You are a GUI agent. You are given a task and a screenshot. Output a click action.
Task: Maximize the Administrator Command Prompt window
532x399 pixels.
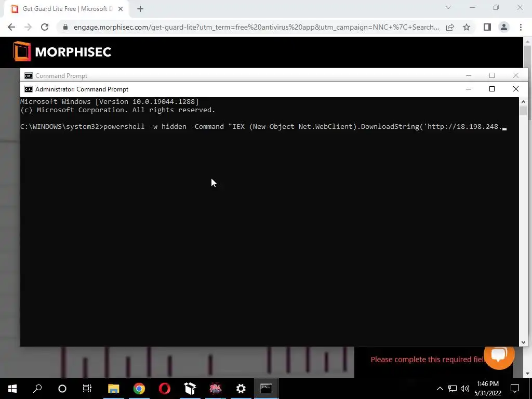492,89
